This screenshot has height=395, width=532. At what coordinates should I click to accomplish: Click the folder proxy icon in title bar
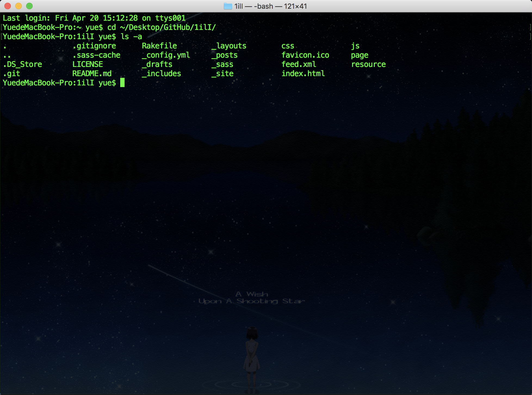[228, 6]
